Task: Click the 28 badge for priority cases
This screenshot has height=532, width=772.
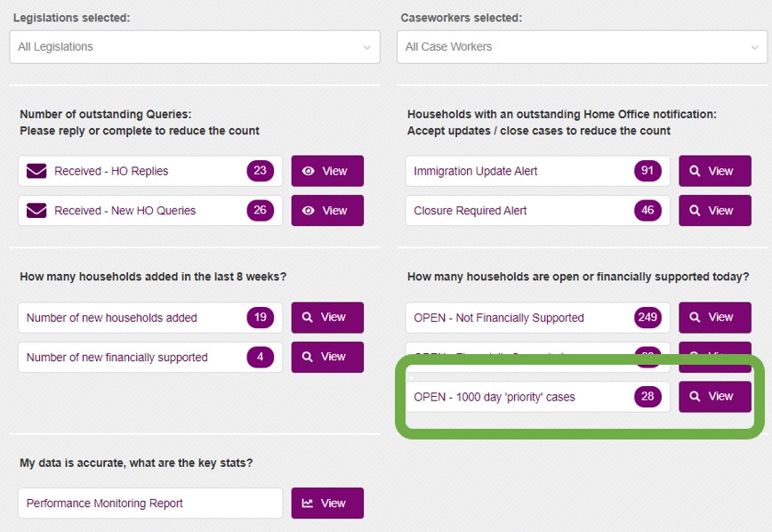Action: coord(647,397)
